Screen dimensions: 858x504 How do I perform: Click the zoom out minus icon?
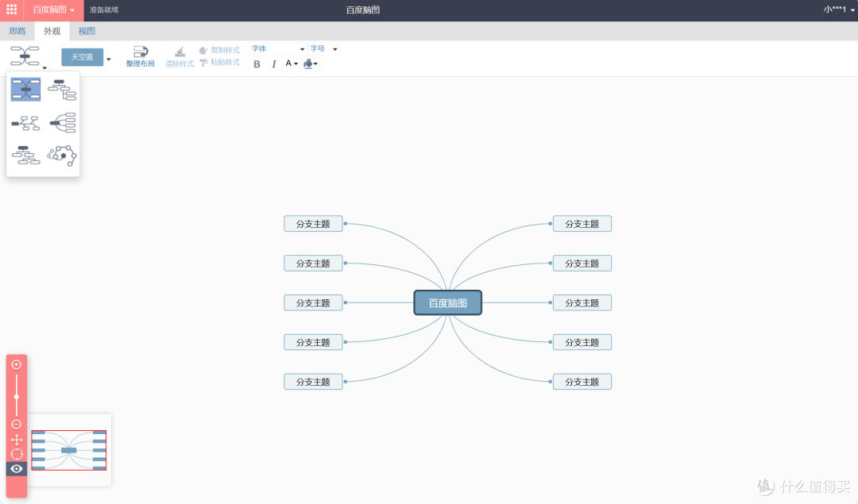(17, 424)
